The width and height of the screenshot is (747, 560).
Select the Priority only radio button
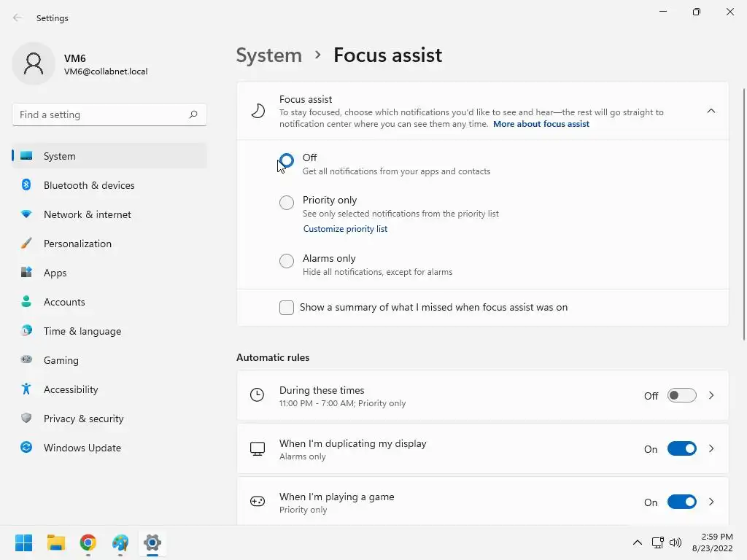[x=287, y=203]
